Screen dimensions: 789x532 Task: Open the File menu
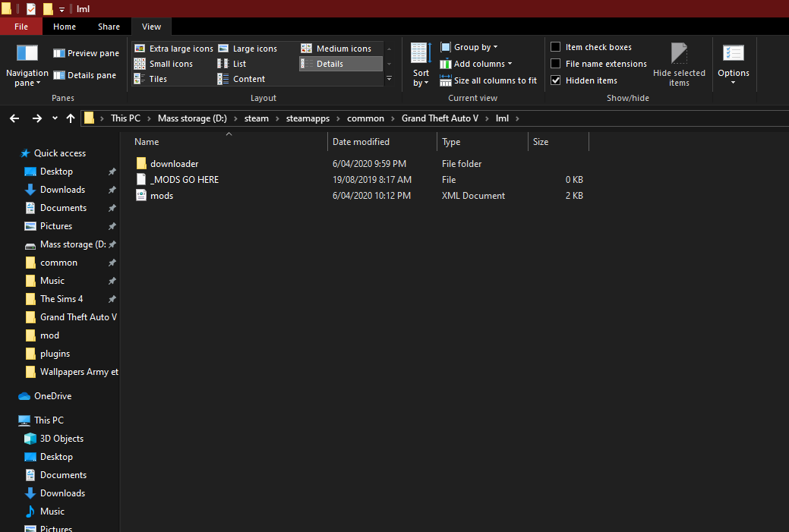point(21,27)
